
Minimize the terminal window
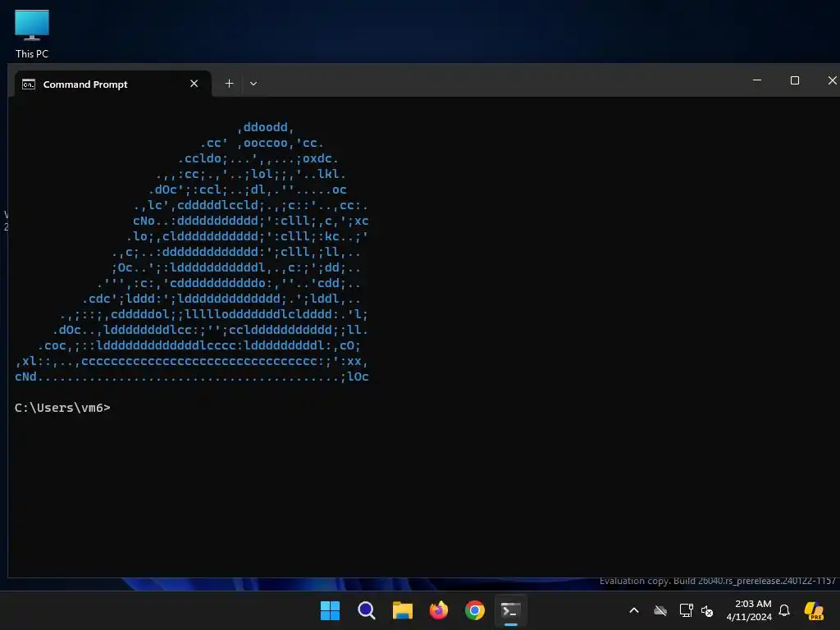(x=757, y=80)
